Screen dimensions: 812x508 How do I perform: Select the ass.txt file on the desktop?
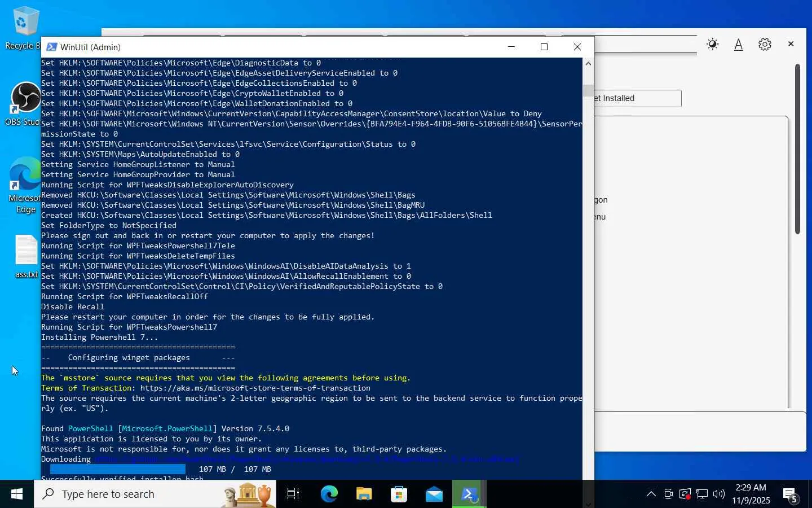coord(26,257)
